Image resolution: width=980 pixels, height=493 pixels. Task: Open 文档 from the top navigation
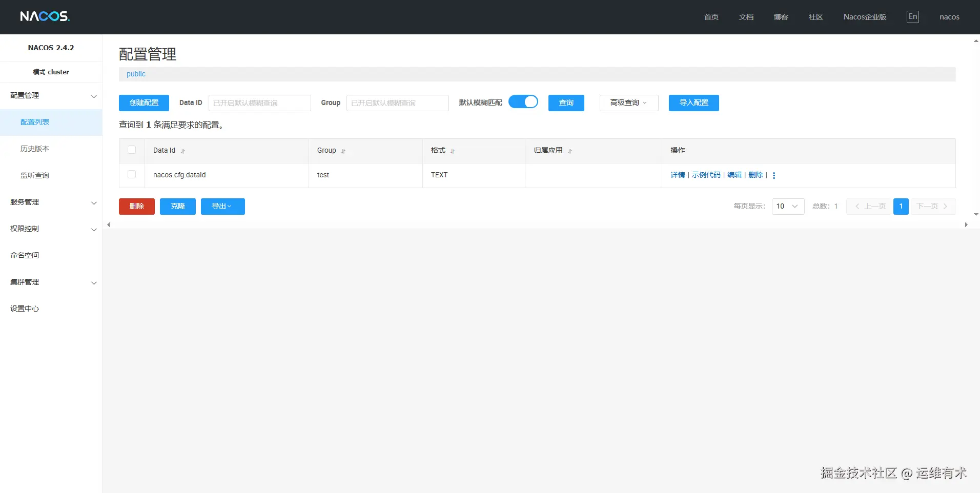click(x=746, y=16)
